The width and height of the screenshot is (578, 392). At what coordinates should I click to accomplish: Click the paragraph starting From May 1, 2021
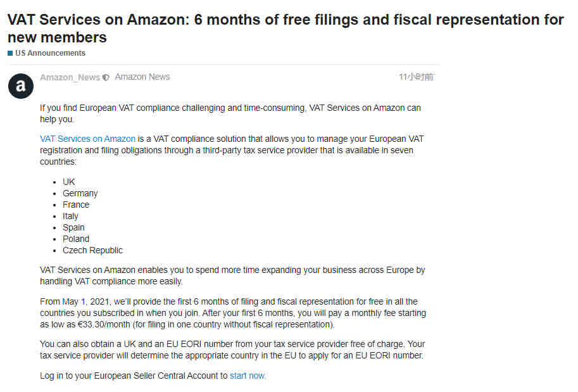pyautogui.click(x=233, y=313)
